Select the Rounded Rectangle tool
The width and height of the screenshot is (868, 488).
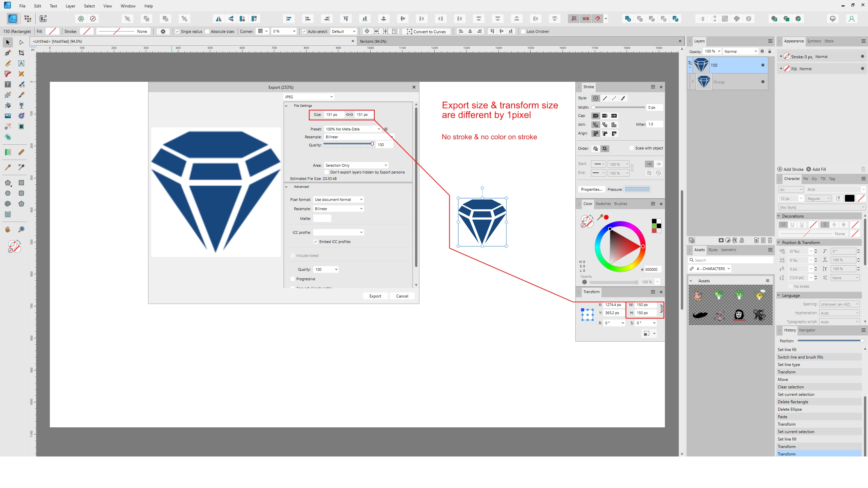point(21,193)
